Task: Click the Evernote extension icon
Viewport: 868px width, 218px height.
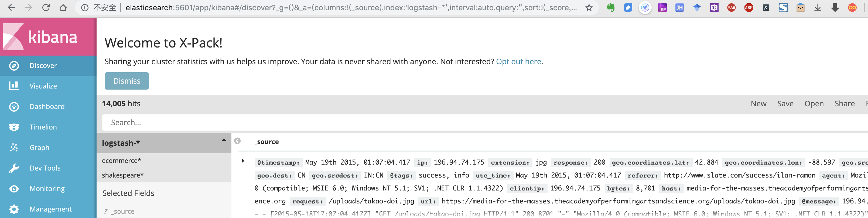Action: click(611, 8)
